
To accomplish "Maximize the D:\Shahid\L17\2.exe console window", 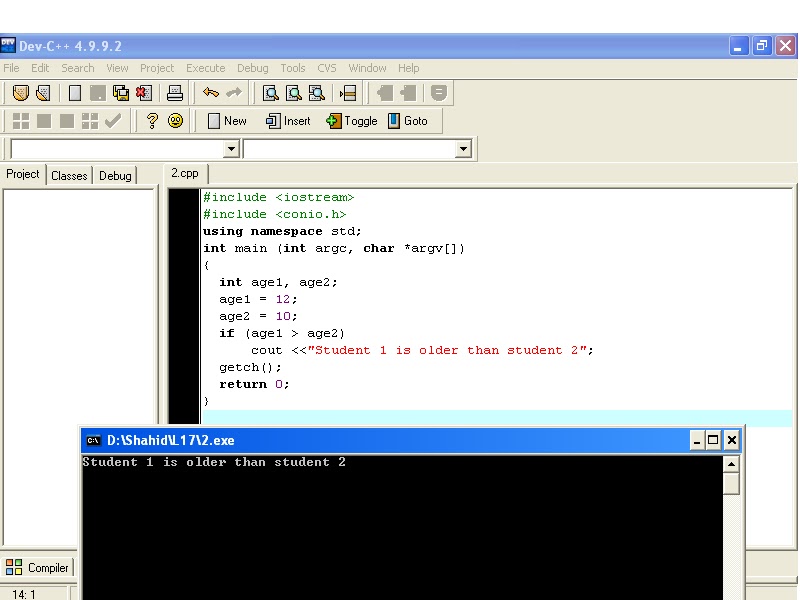I will point(713,440).
